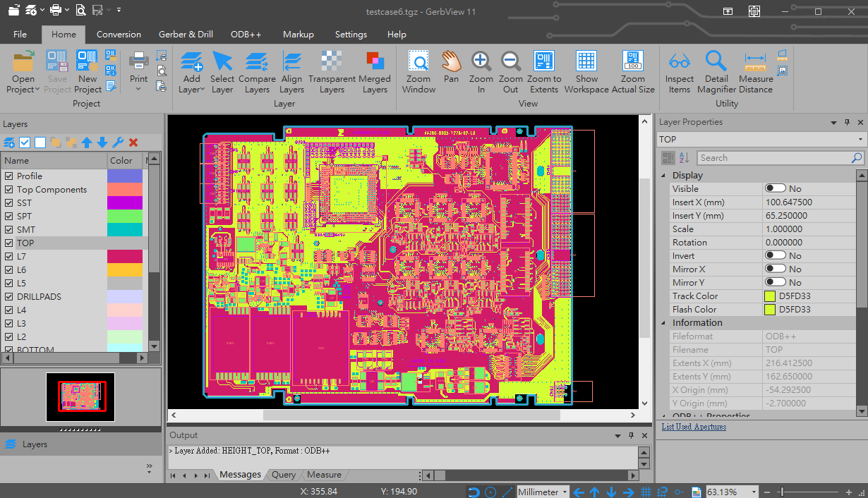Click the add layer icon in Layers toolbar

point(9,142)
